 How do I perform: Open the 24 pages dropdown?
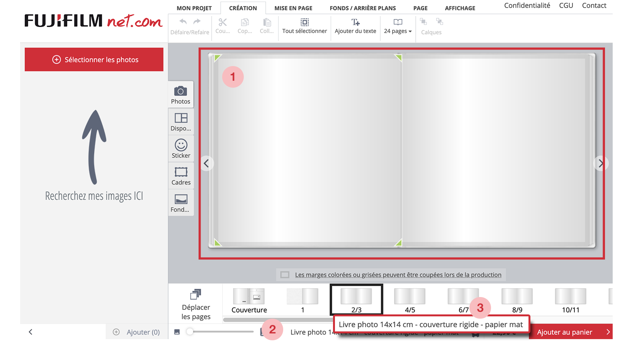tap(398, 26)
